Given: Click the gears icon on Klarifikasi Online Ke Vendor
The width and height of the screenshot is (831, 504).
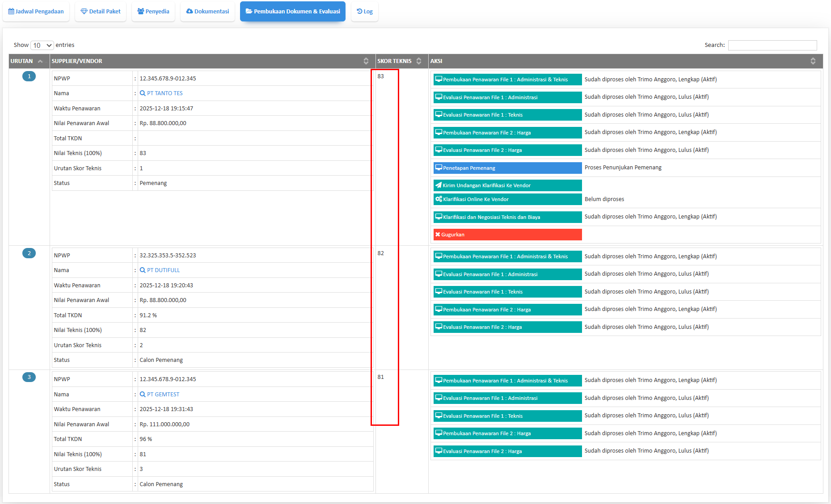Looking at the screenshot, I should pos(439,199).
